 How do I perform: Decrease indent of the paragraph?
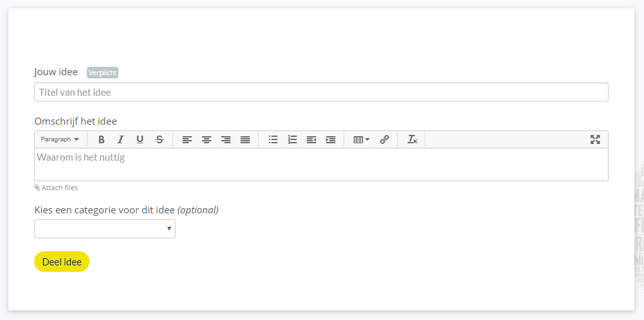311,139
